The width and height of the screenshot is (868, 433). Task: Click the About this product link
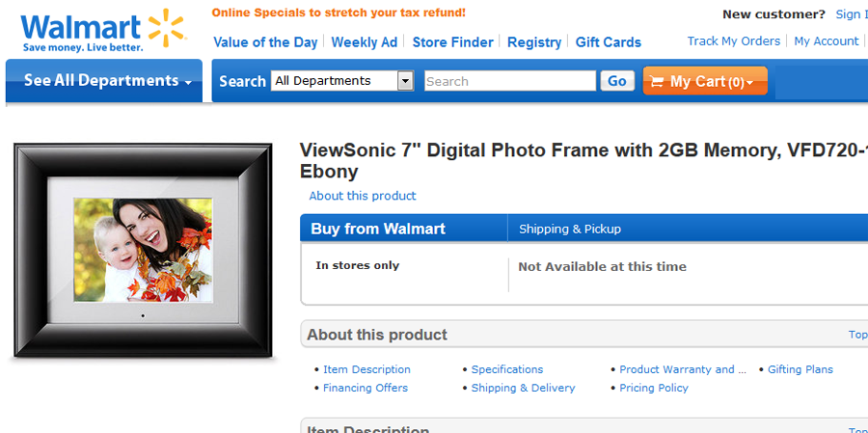click(x=363, y=196)
